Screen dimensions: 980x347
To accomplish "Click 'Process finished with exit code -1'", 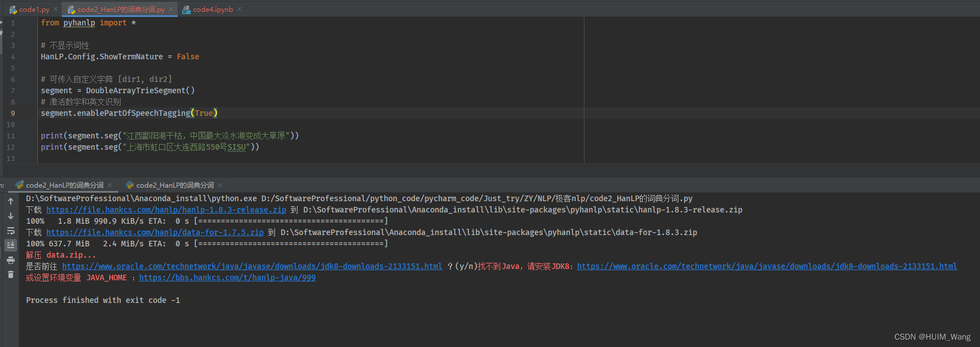I will click(103, 300).
